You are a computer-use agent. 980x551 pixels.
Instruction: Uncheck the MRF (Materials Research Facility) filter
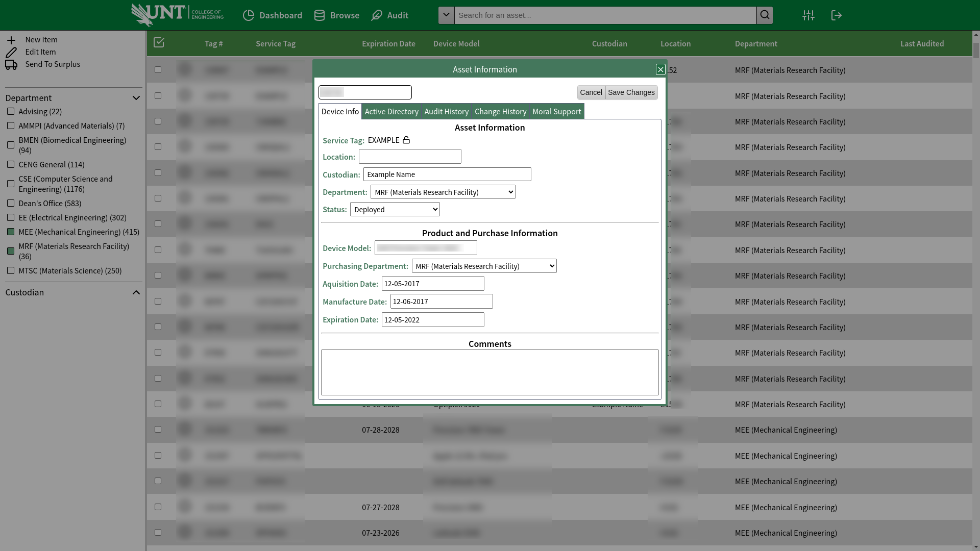pyautogui.click(x=11, y=251)
